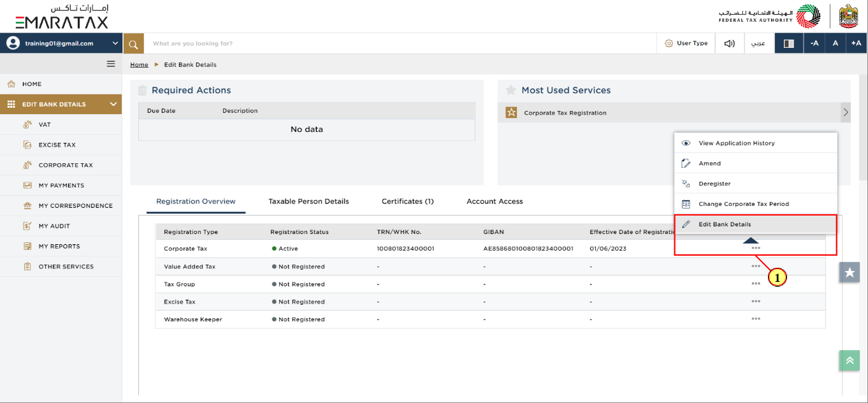Open My Correspondence in sidebar
The width and height of the screenshot is (868, 403).
(x=61, y=206)
